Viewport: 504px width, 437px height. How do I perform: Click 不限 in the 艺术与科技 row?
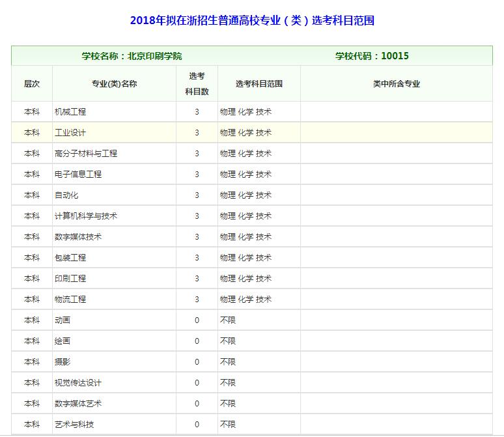(x=228, y=425)
